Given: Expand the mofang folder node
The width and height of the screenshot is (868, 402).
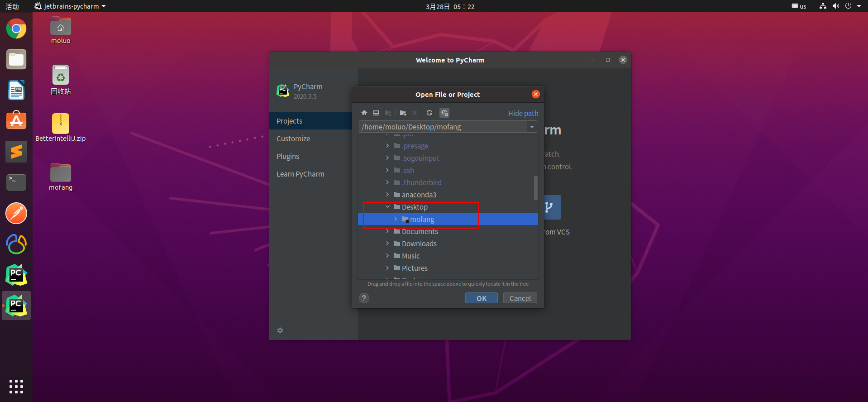Looking at the screenshot, I should click(x=396, y=219).
